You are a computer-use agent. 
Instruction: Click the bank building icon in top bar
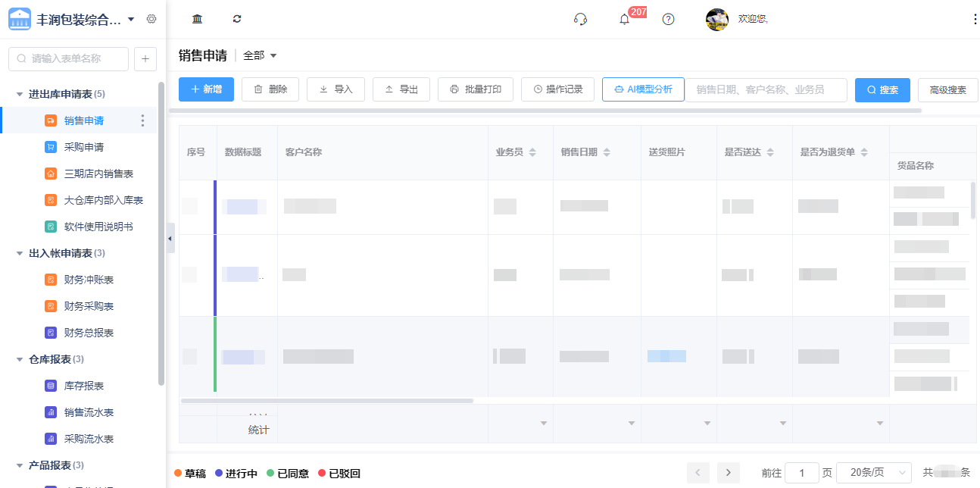tap(198, 19)
